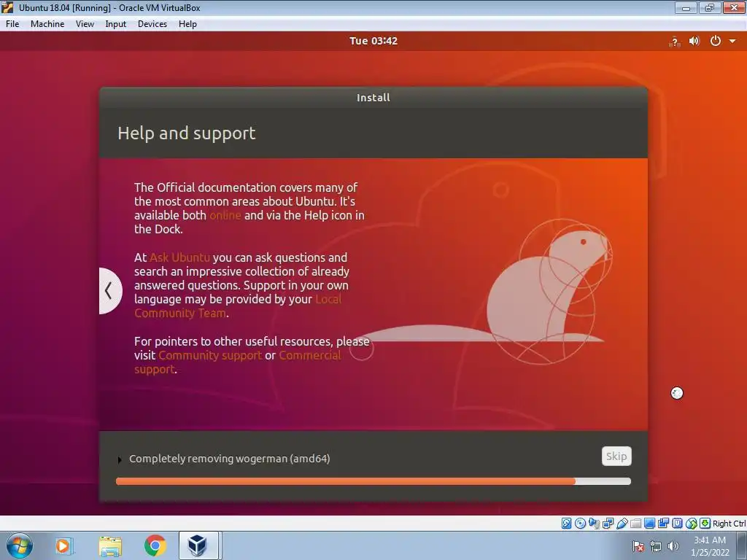
Task: Click the host key capture indicator arrow
Action: [x=705, y=524]
